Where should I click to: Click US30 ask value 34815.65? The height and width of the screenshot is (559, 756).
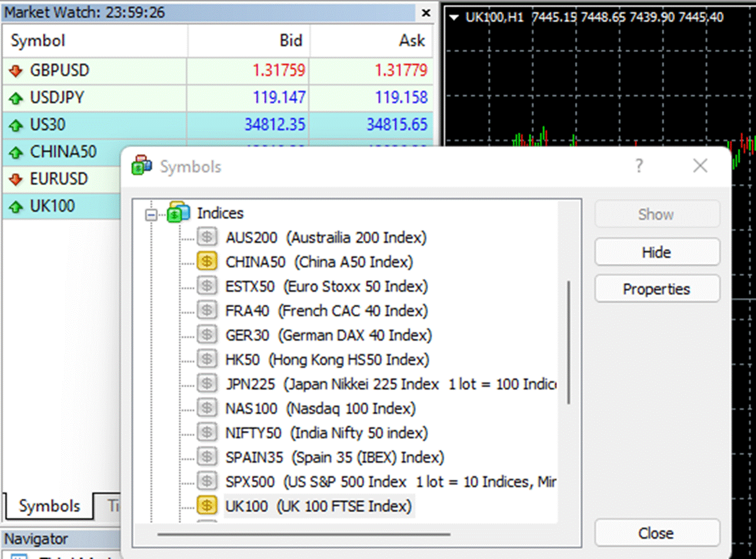[397, 125]
